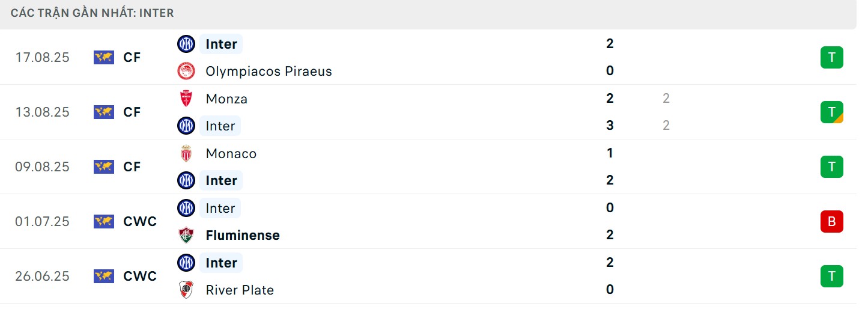Click the 'Các trận gần nhất: Inter' header
The image size is (868, 318).
pyautogui.click(x=93, y=13)
